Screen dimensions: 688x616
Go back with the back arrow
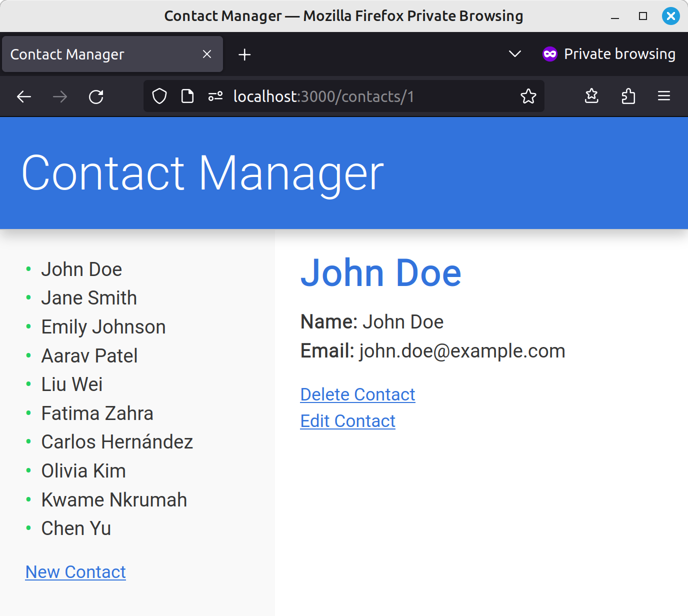click(x=24, y=96)
